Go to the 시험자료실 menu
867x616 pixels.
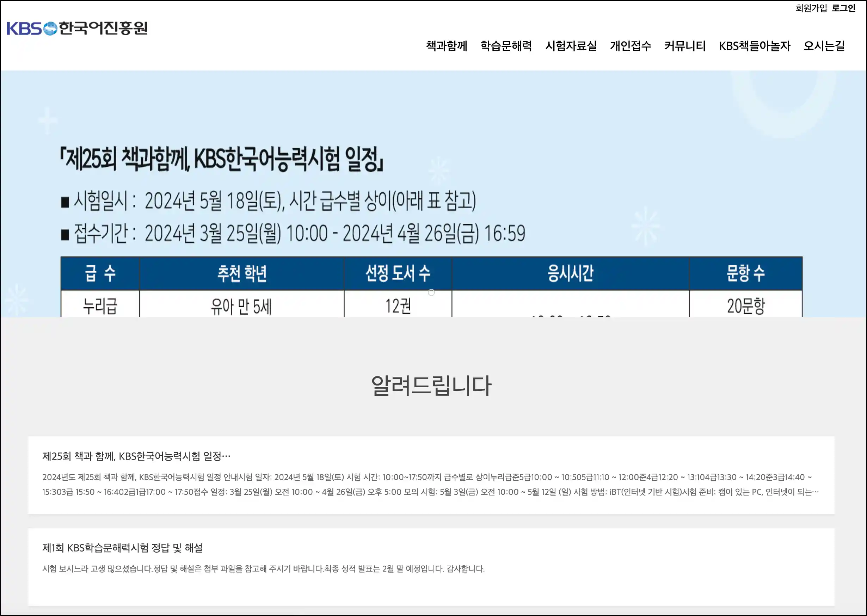(571, 46)
